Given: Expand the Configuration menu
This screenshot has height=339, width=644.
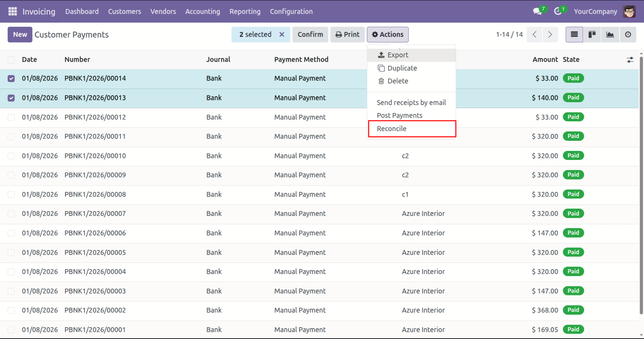Looking at the screenshot, I should click(291, 11).
